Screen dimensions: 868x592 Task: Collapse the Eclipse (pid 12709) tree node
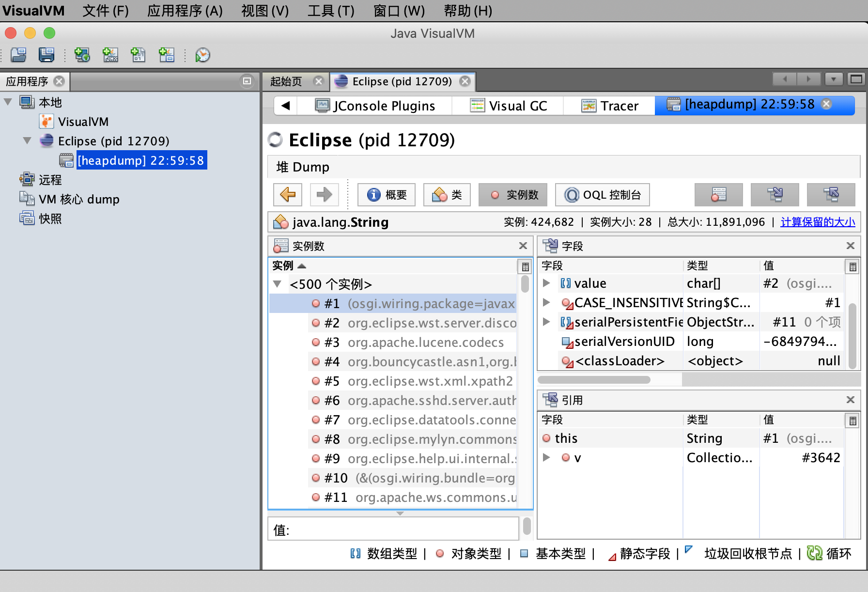[x=27, y=140]
